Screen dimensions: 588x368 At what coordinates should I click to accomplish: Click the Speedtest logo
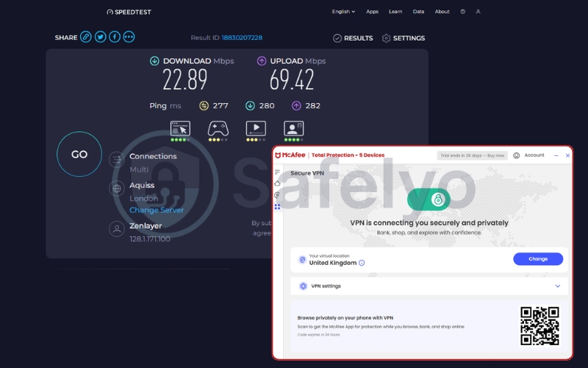click(129, 12)
